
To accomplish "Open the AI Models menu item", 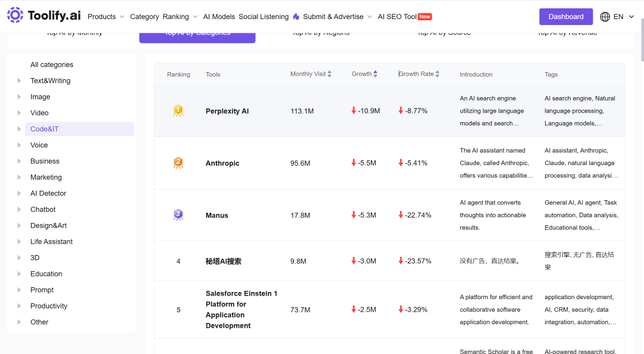I will 219,17.
